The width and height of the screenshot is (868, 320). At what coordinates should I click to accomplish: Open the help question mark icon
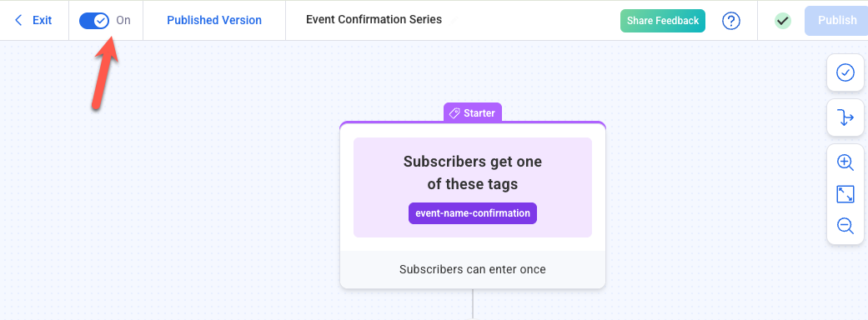[731, 21]
